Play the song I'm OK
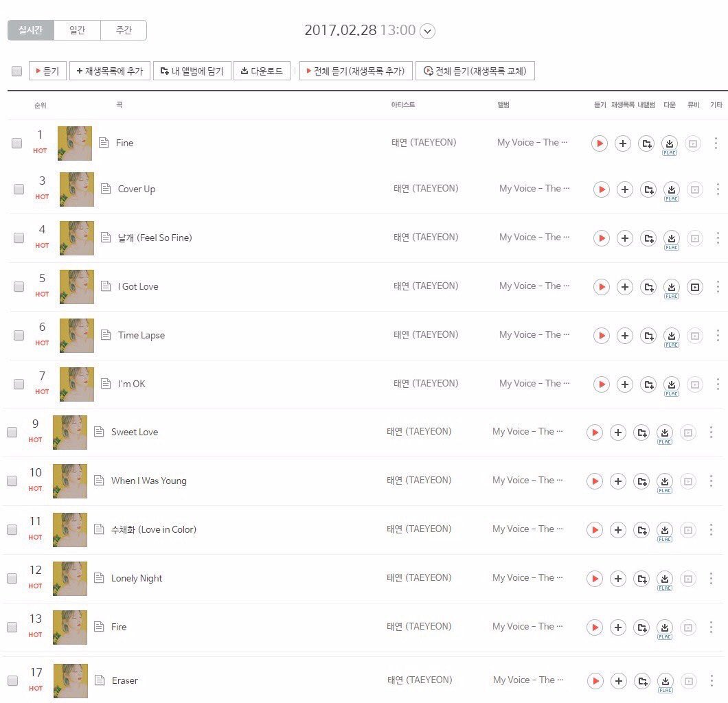This screenshot has width=728, height=703. tap(602, 384)
